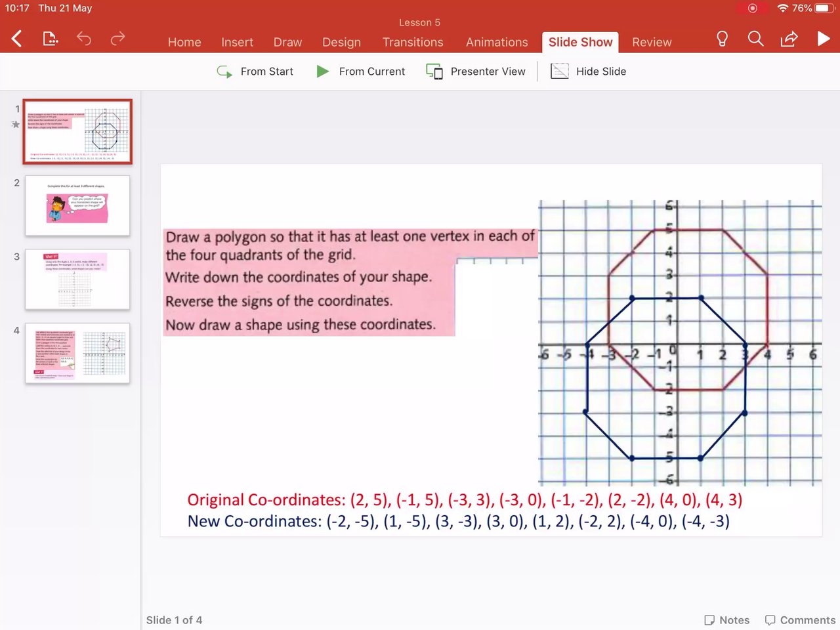Image resolution: width=840 pixels, height=630 pixels.
Task: Click the New Co-ordinates text line
Action: [x=458, y=521]
